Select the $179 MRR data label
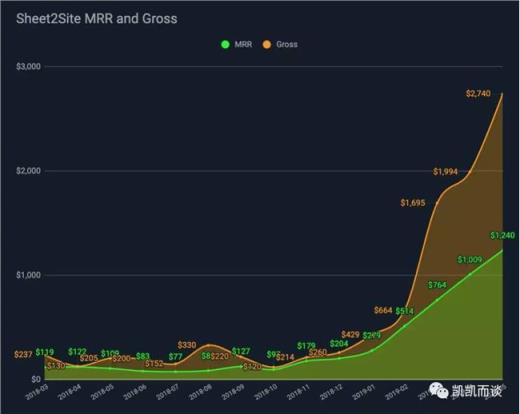The width and height of the screenshot is (520, 414). (x=306, y=346)
